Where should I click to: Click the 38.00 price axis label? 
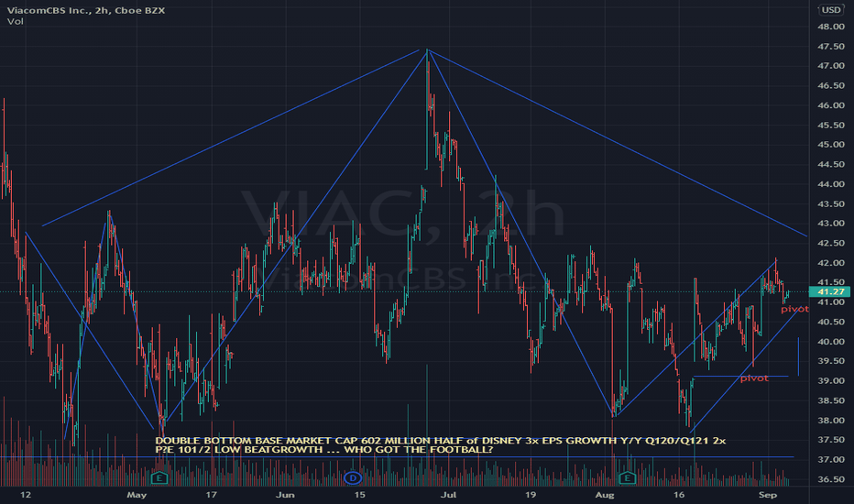tap(831, 420)
